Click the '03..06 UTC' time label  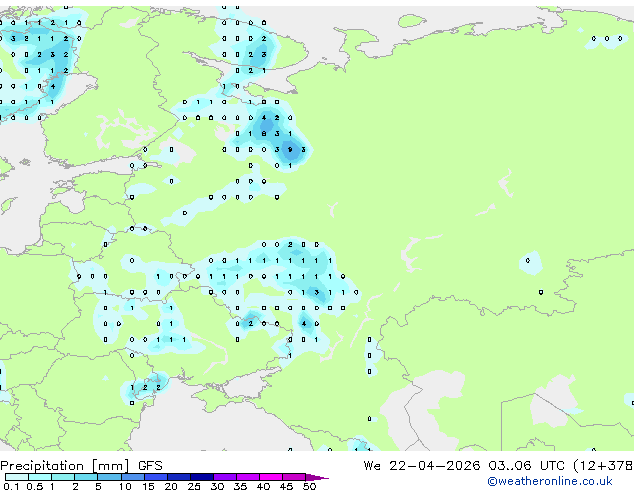coord(526,465)
